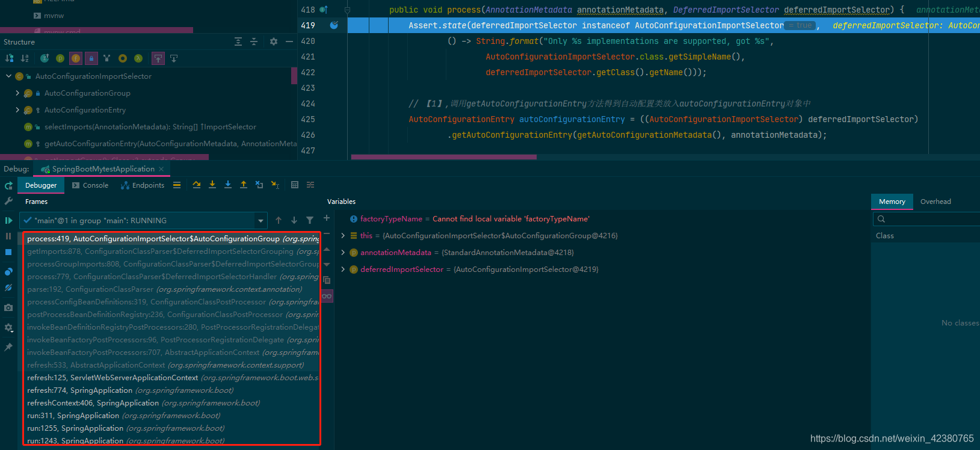Screen dimensions: 980x450
Task: Switch to SpringBootMytestApplication debug tab
Action: click(x=103, y=169)
